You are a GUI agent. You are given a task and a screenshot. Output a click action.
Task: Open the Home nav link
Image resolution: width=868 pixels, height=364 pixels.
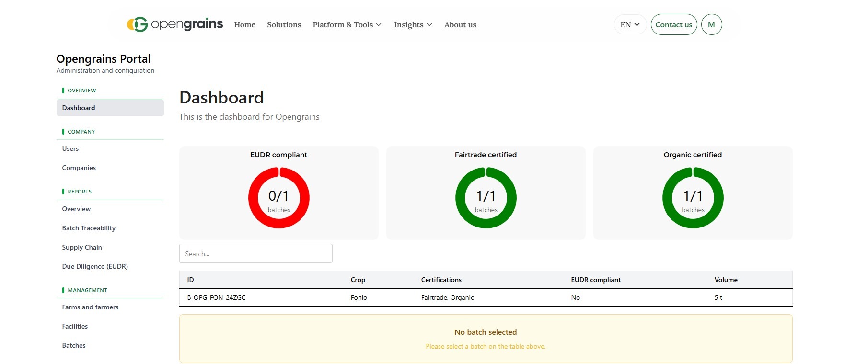click(x=244, y=25)
